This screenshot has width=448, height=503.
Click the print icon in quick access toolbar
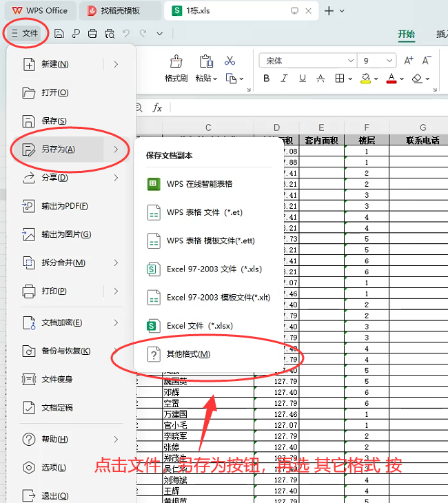92,33
